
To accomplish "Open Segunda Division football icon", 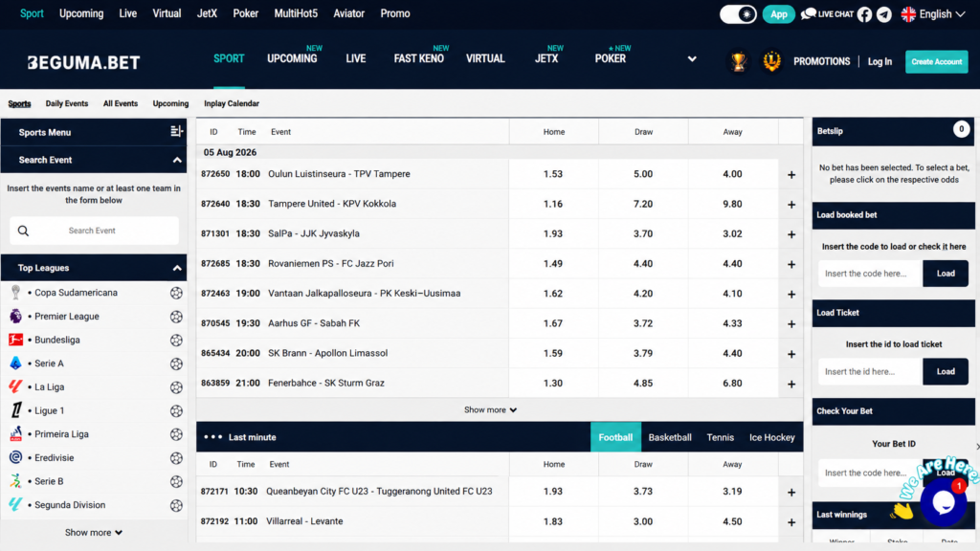I will (x=176, y=505).
